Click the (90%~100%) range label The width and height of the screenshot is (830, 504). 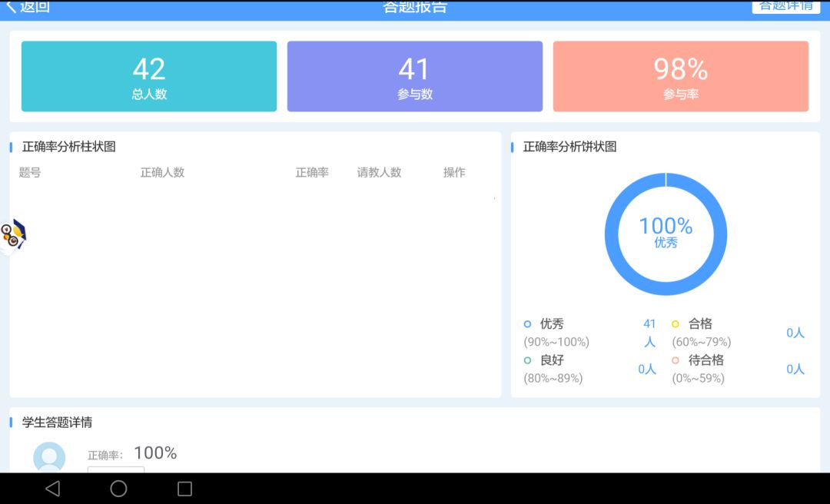coord(556,342)
